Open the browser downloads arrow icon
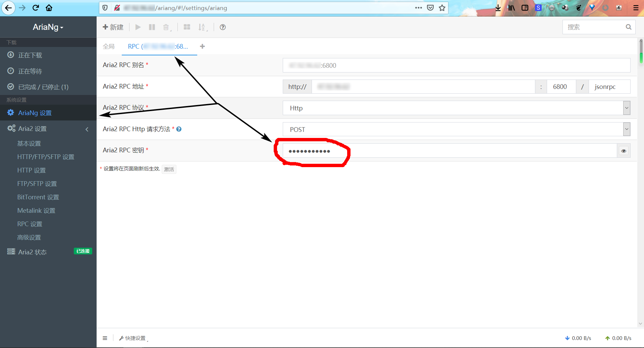This screenshot has height=348, width=644. 498,7
